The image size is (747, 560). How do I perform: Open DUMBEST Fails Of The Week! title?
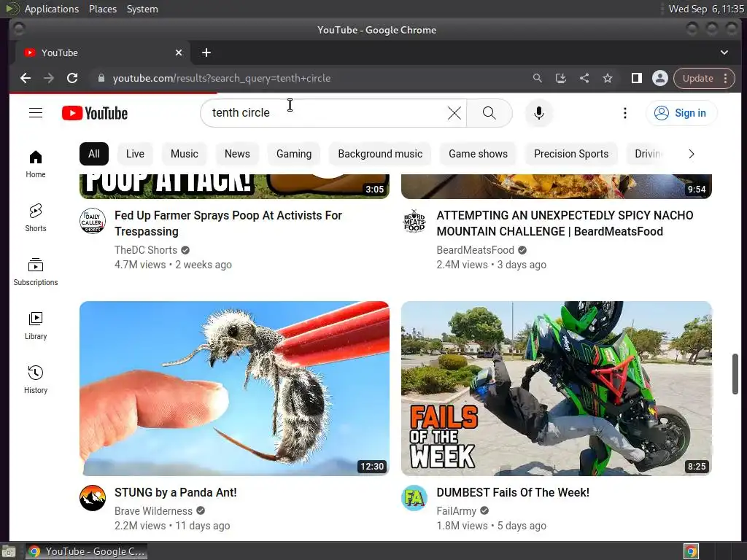(x=513, y=492)
